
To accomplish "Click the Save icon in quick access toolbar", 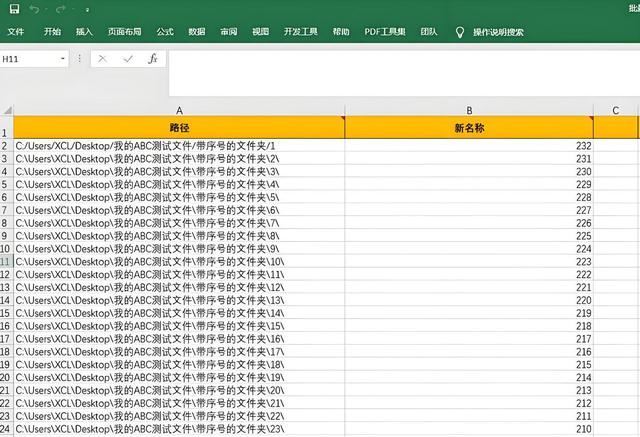I will [x=11, y=9].
